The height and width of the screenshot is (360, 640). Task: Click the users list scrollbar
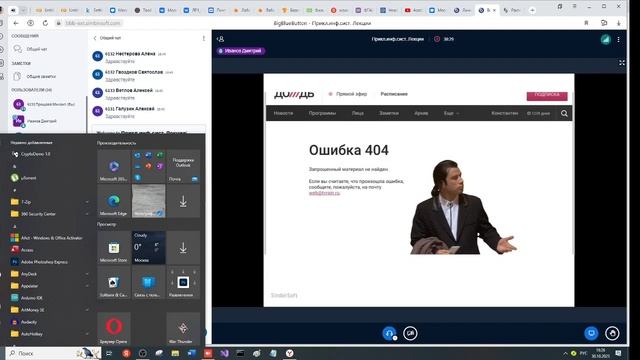point(87,114)
